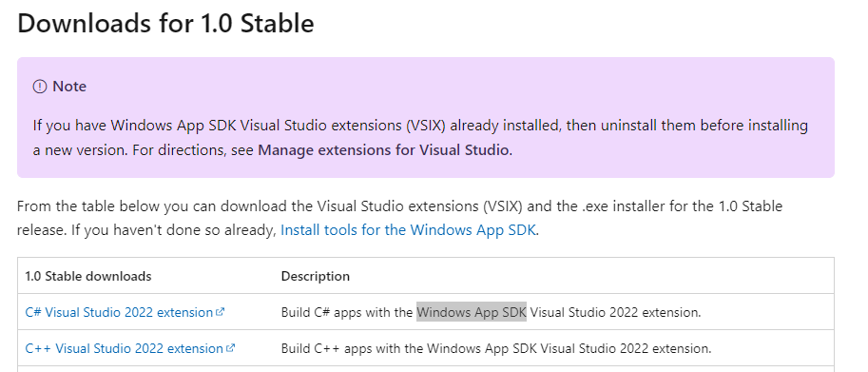The image size is (868, 372).
Task: Click the Build C++ apps description text
Action: click(x=496, y=349)
